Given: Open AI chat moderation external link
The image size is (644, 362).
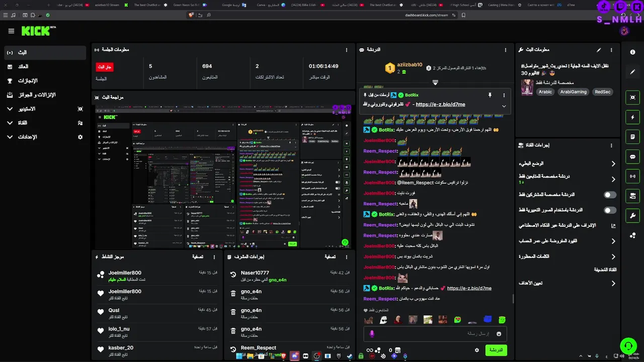Looking at the screenshot, I should point(613,226).
